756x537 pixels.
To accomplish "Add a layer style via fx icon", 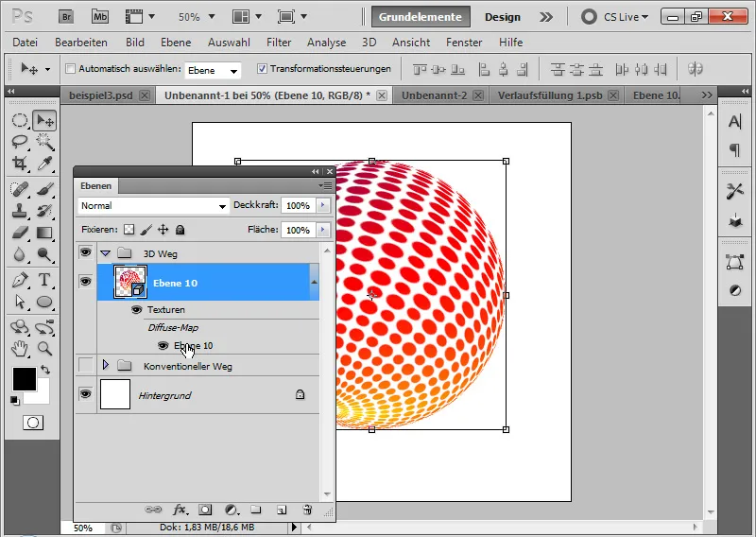I will 180,510.
